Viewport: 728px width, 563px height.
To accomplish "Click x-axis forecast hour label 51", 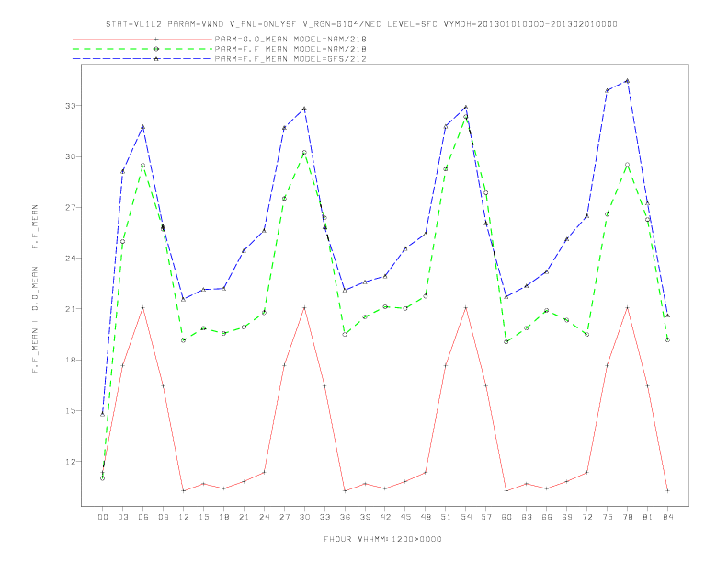I will click(x=446, y=517).
